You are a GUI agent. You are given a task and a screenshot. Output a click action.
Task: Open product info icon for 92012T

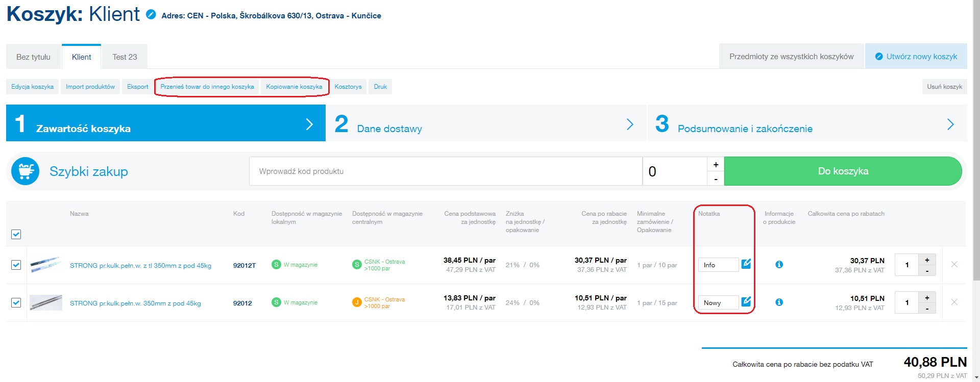tap(779, 265)
